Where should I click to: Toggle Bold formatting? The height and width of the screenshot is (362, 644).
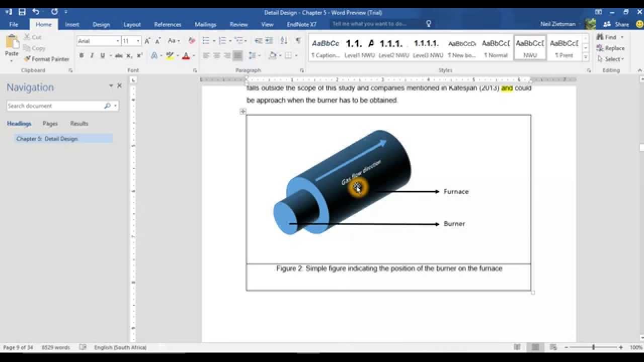pyautogui.click(x=82, y=56)
